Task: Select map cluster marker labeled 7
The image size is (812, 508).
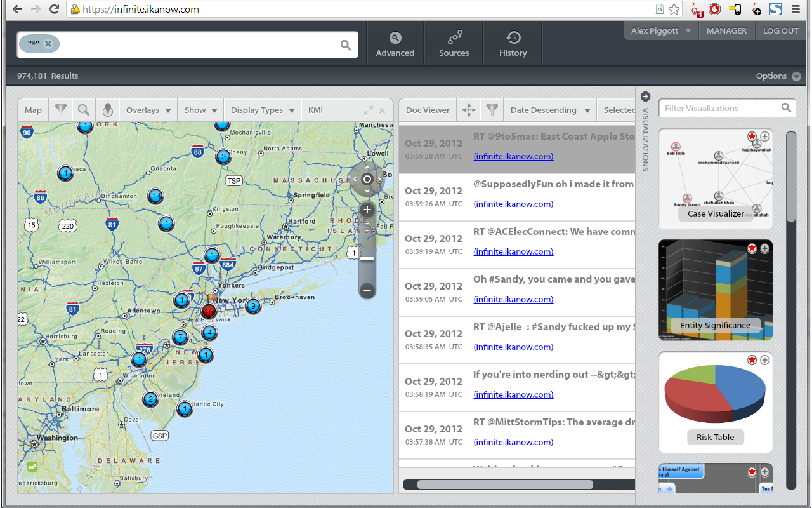Action: [x=180, y=337]
